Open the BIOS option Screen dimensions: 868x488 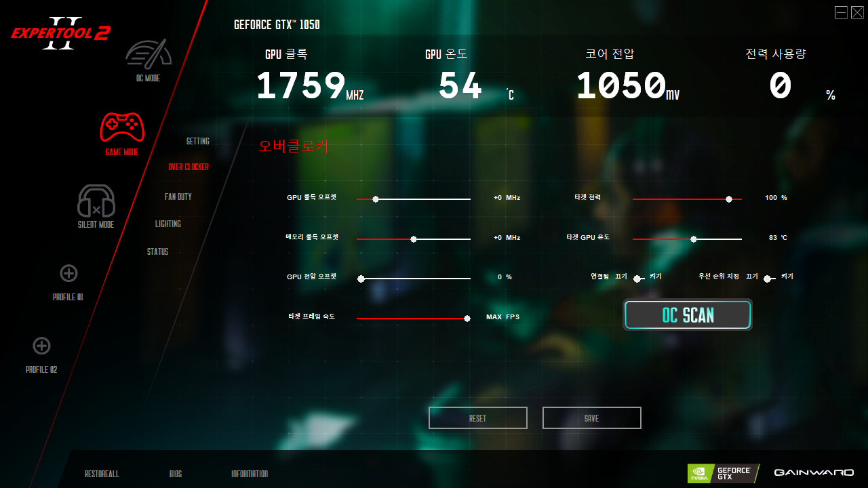point(176,474)
